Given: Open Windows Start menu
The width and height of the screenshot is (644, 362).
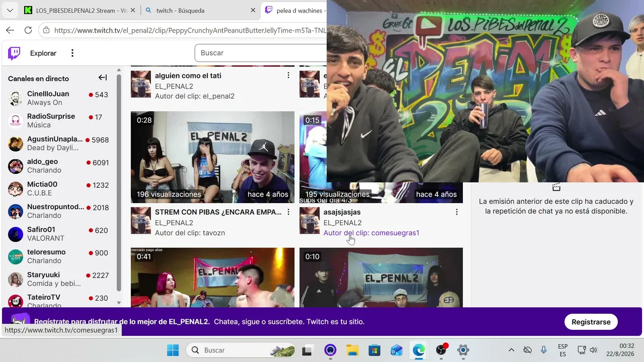Looking at the screenshot, I should [x=173, y=350].
